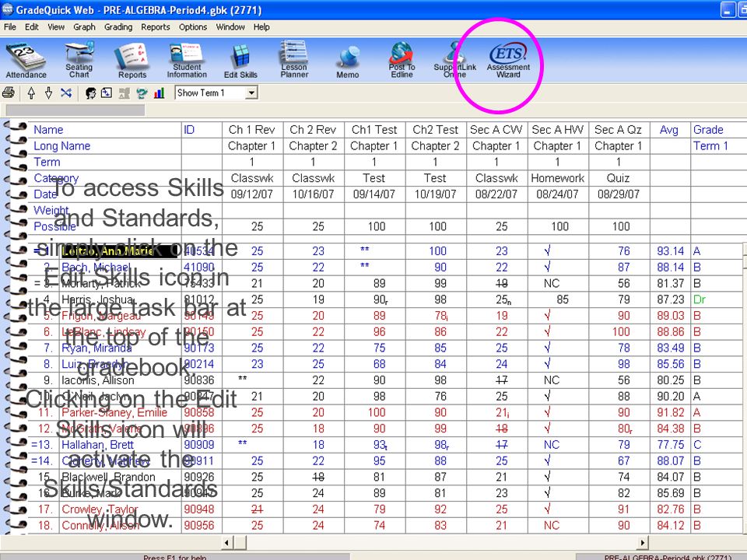Select student Iacoris, Allison
The image size is (747, 560).
pyautogui.click(x=98, y=380)
